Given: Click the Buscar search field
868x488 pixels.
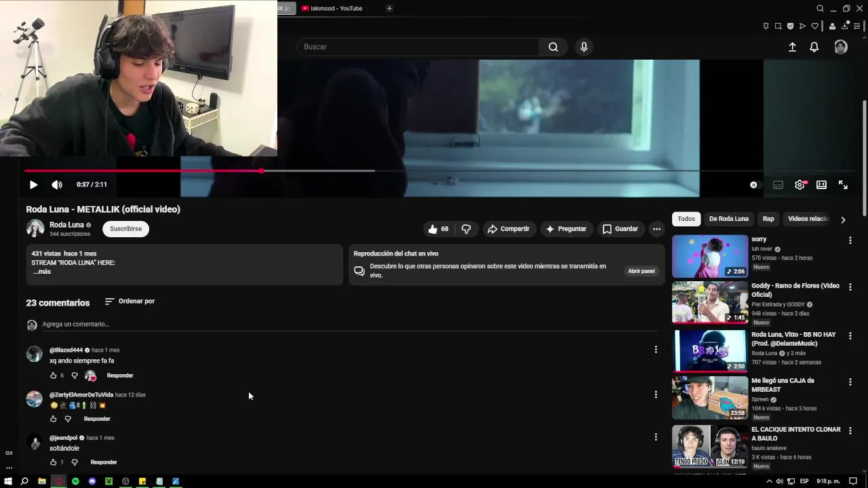Looking at the screenshot, I should 418,47.
